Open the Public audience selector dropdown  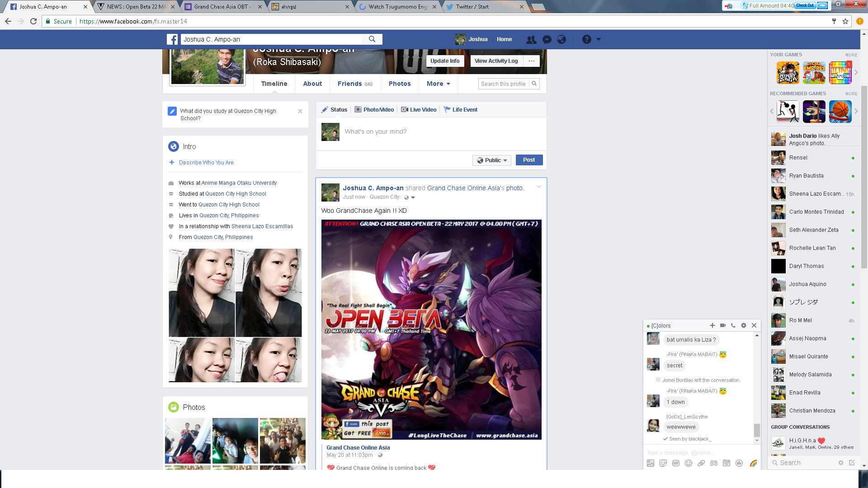(492, 160)
